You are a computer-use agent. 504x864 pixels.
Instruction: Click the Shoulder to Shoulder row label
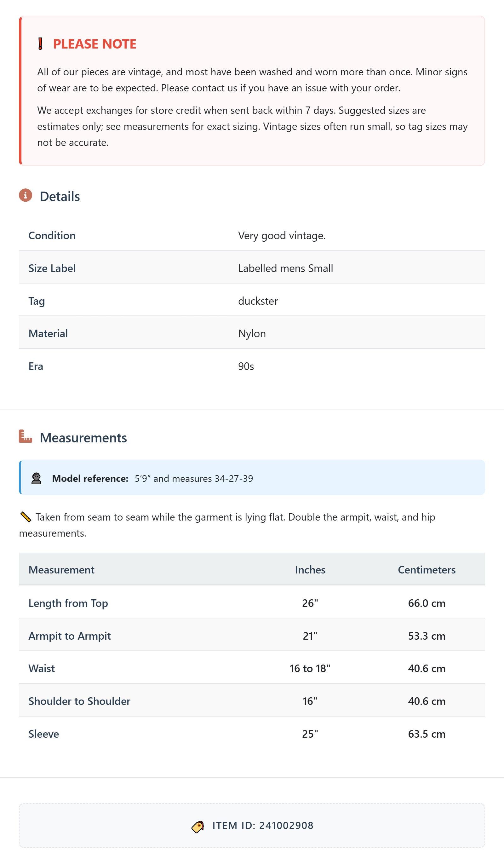click(79, 701)
